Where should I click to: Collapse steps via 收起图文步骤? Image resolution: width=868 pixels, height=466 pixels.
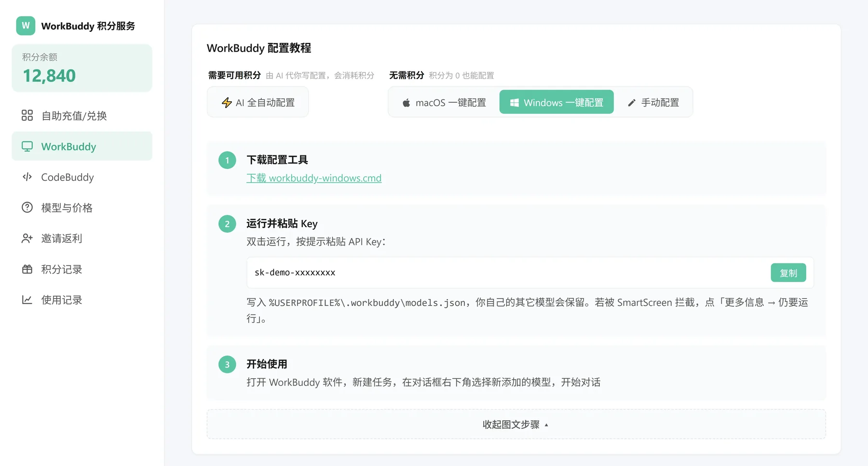coord(516,425)
